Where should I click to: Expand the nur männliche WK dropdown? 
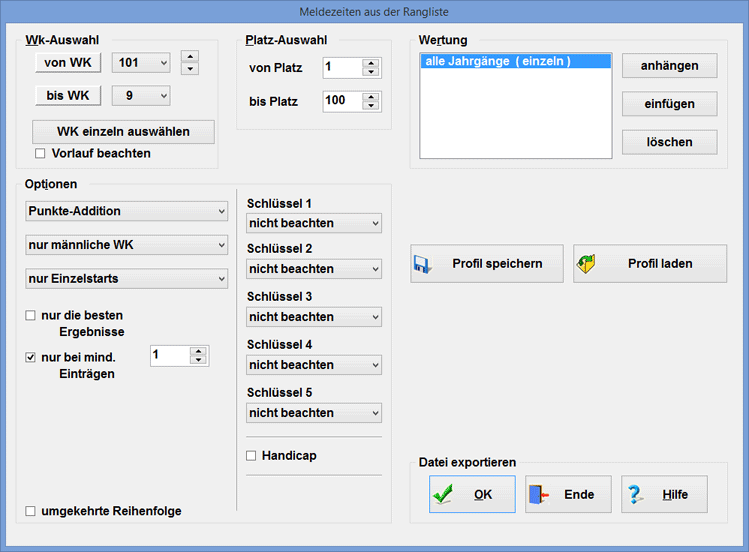pos(126,245)
